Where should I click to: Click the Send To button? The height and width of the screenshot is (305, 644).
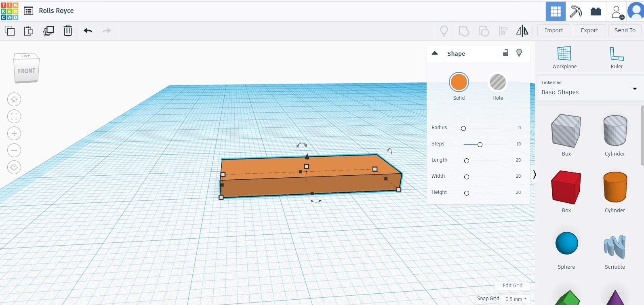pyautogui.click(x=625, y=31)
